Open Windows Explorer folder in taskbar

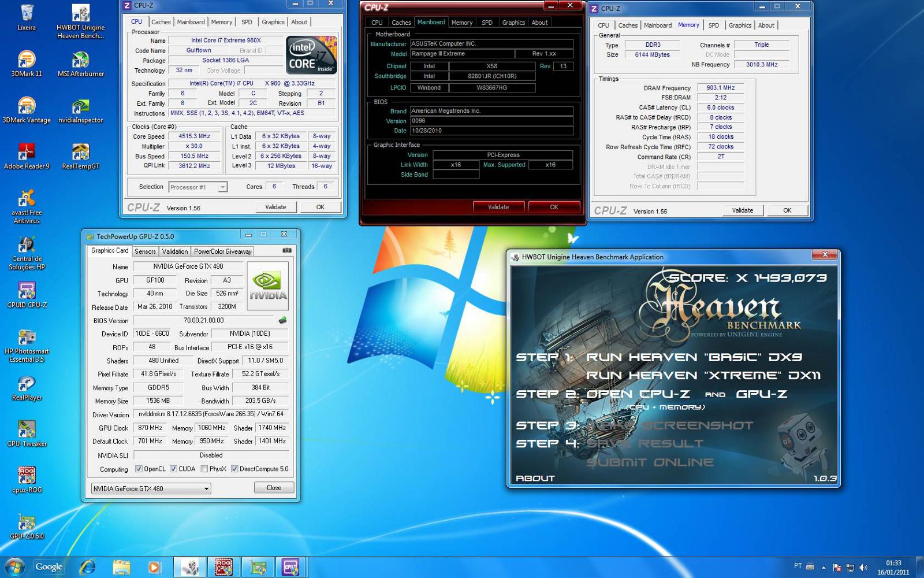[121, 567]
